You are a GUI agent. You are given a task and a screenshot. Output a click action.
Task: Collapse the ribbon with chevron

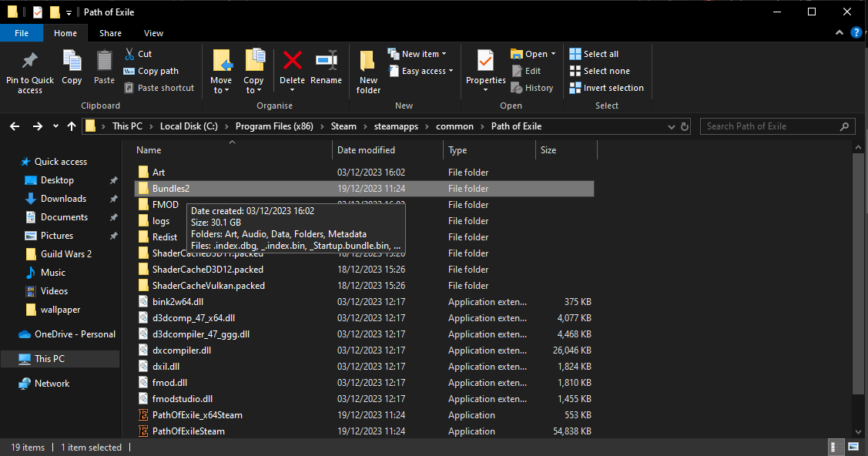[x=840, y=32]
